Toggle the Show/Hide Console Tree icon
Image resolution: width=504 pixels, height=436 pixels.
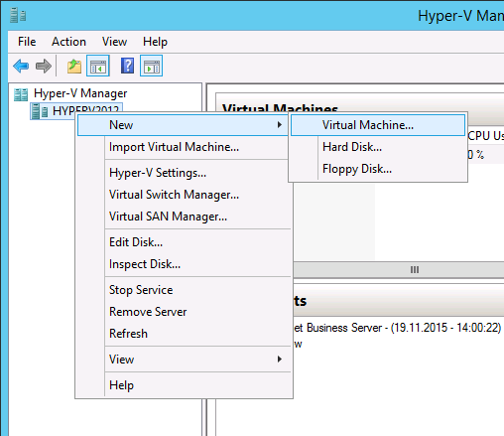pos(98,66)
